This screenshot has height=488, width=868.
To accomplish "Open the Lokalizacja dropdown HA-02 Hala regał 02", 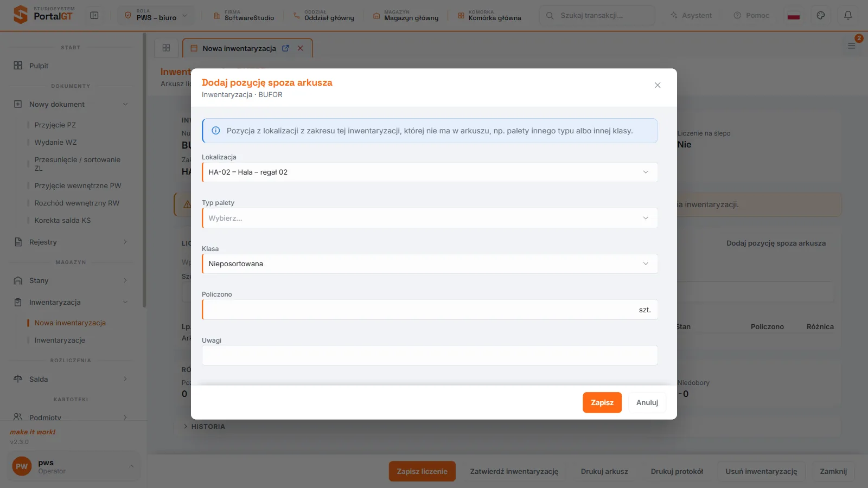I will coord(430,172).
